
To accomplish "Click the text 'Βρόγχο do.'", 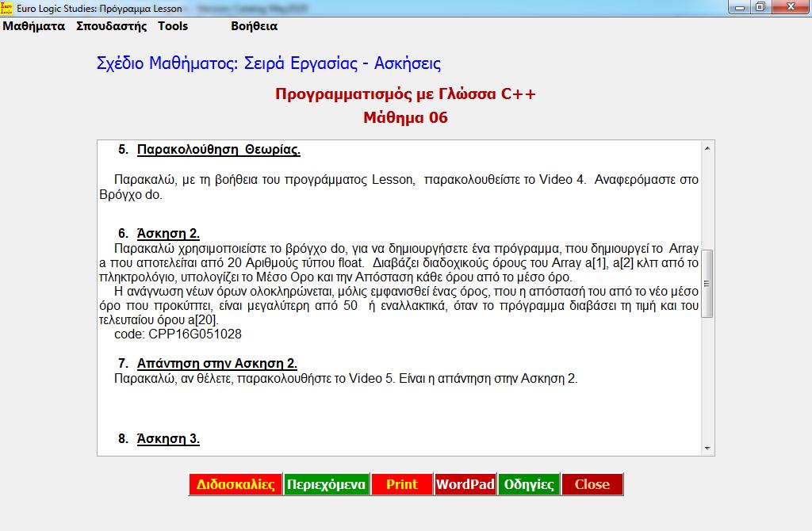I will tap(131, 195).
